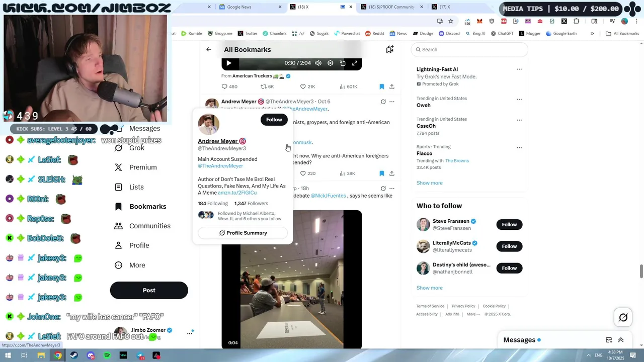View Andrew Meyer's 184 Following
This screenshot has width=644, height=362.
[213, 204]
